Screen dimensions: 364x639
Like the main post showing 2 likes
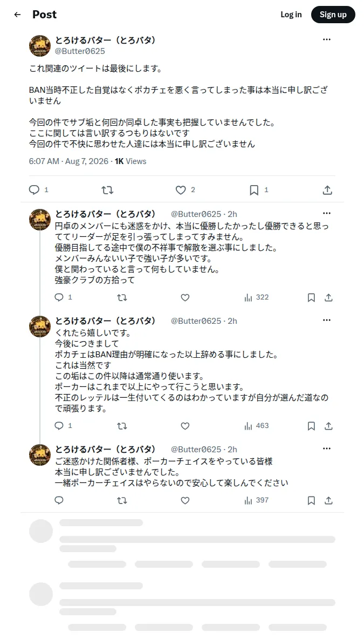pyautogui.click(x=181, y=190)
